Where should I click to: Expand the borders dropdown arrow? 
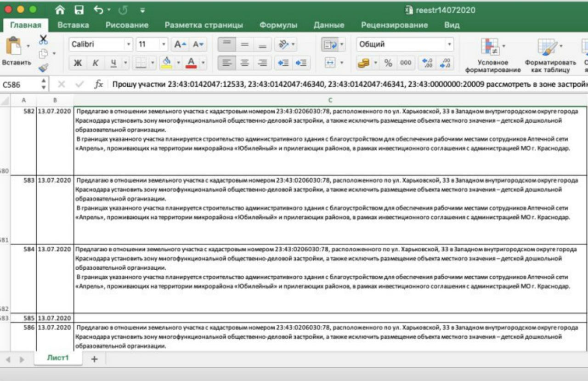point(153,63)
